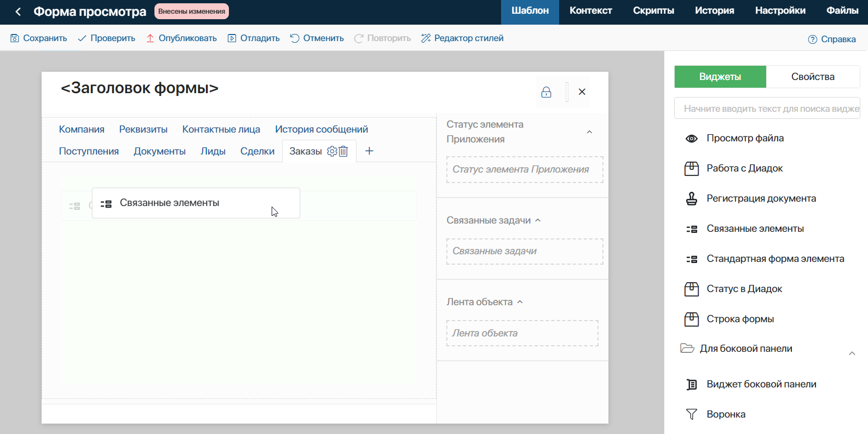The height and width of the screenshot is (434, 868).
Task: Select the Виджеты panel tab
Action: pos(720,77)
